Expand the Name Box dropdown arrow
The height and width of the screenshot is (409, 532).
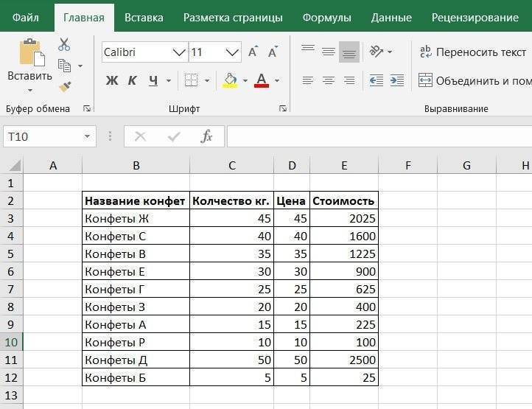pyautogui.click(x=88, y=136)
